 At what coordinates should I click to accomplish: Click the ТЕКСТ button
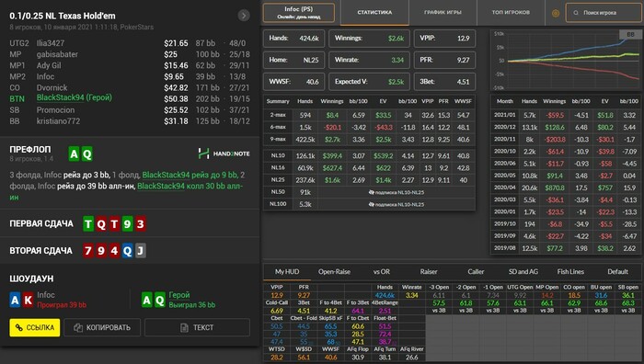tap(197, 327)
